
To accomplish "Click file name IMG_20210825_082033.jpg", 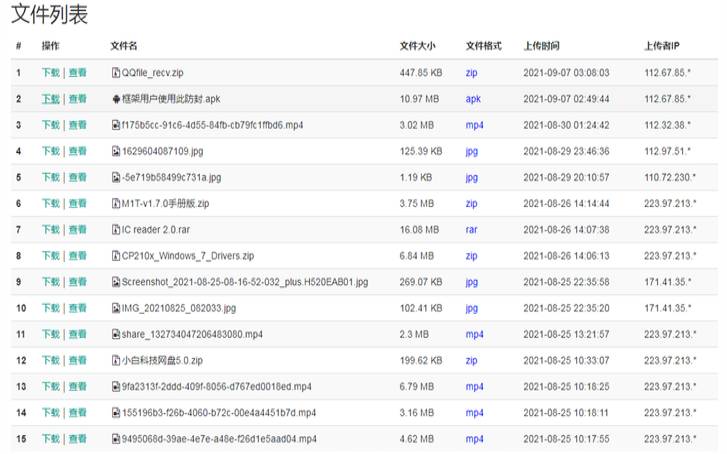I will [x=179, y=308].
